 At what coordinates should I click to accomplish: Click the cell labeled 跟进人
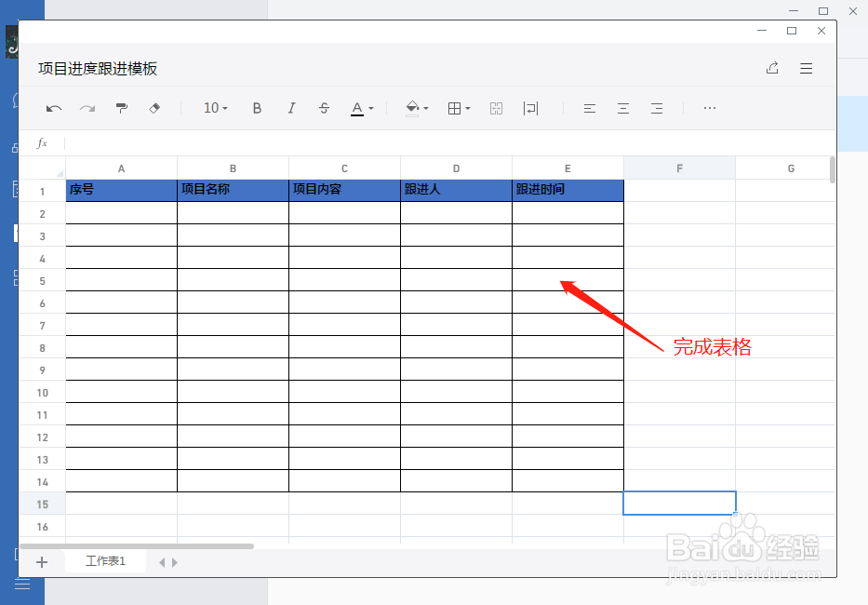point(456,190)
